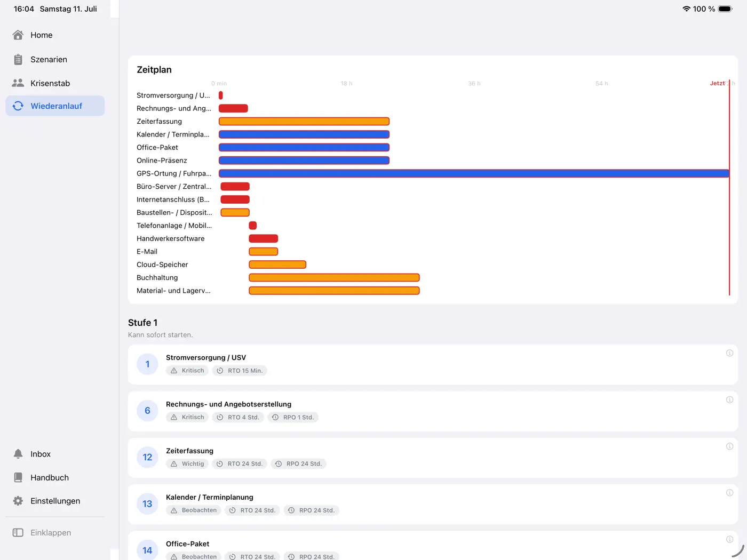Open the Handbuch book icon
Image resolution: width=747 pixels, height=560 pixels.
point(18,477)
